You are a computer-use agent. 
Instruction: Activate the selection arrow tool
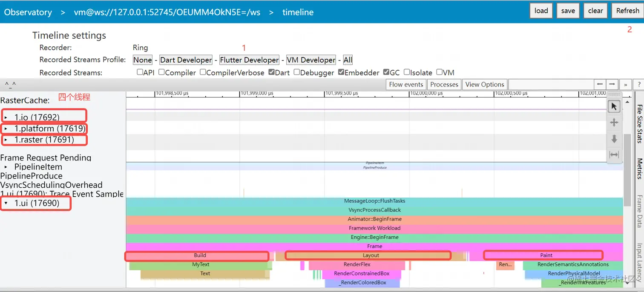[x=614, y=106]
